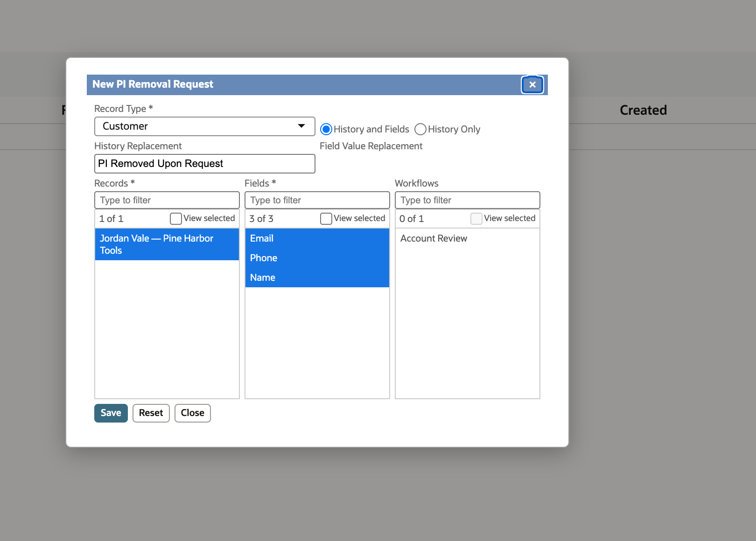Focus the Records filter input
This screenshot has width=756, height=541.
click(x=167, y=200)
